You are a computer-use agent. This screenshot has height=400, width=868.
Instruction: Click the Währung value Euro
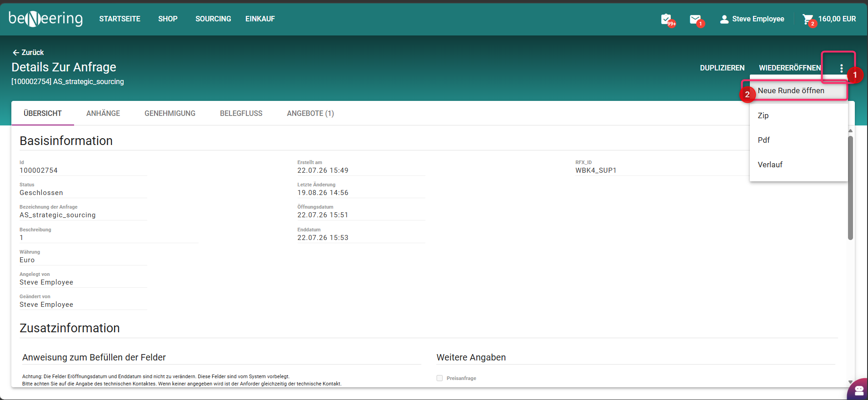pos(27,260)
